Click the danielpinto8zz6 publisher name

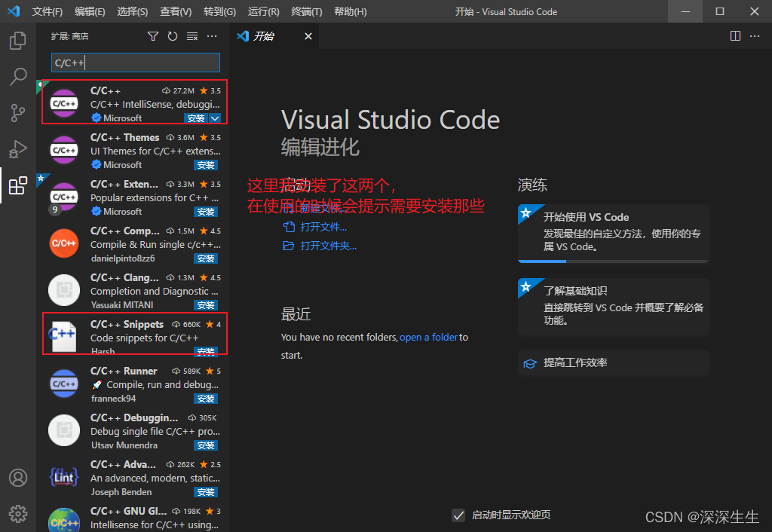[123, 258]
